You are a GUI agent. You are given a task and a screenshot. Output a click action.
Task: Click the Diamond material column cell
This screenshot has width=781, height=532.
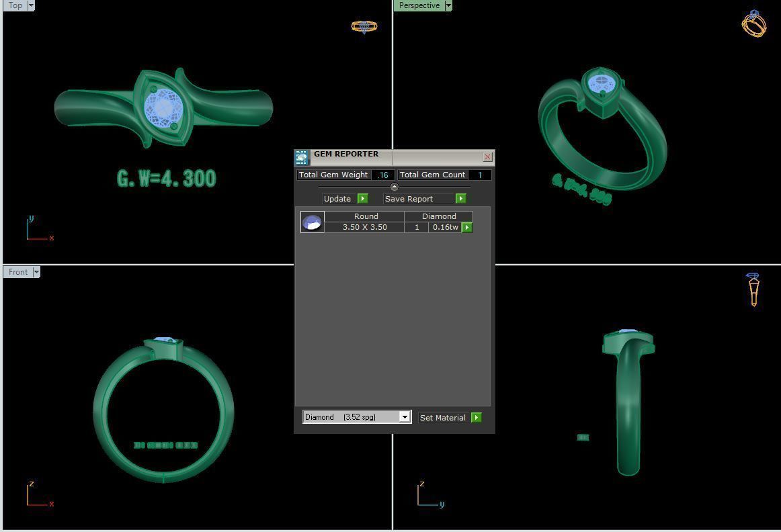pos(439,216)
